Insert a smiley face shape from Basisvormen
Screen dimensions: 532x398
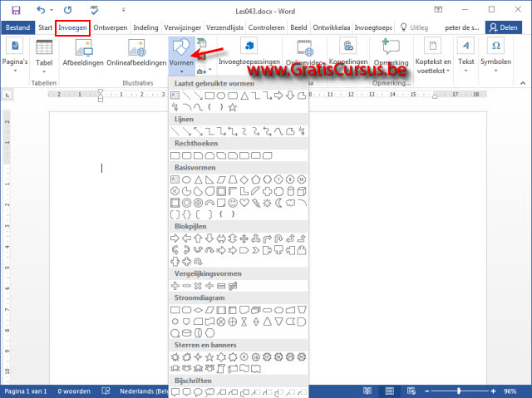(x=233, y=203)
